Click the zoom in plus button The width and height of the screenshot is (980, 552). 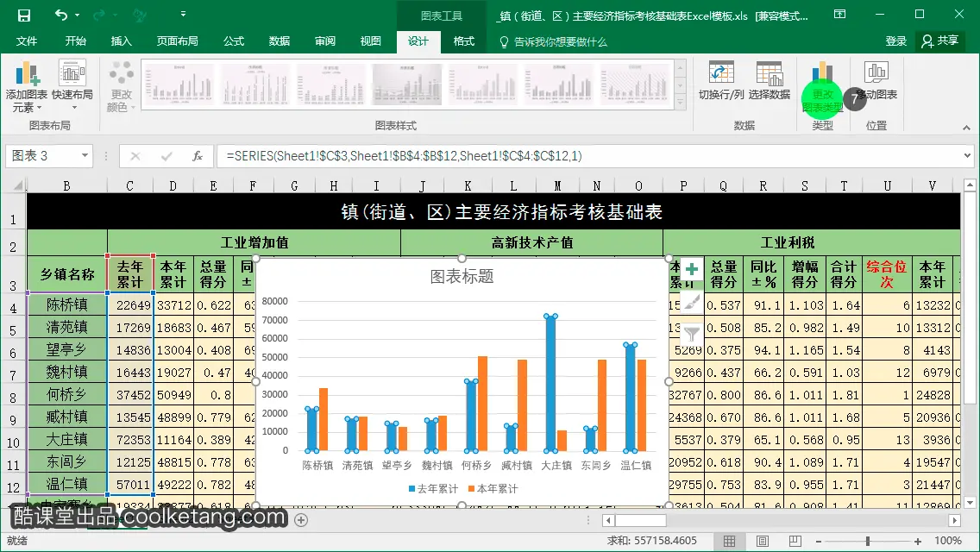click(917, 541)
